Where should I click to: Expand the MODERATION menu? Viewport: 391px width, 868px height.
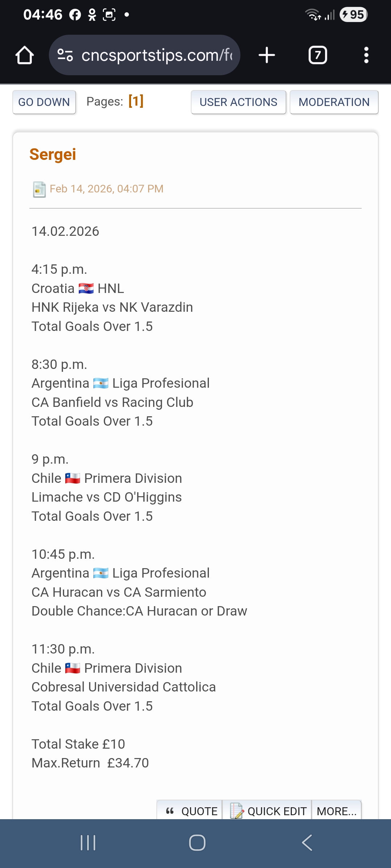(x=334, y=102)
